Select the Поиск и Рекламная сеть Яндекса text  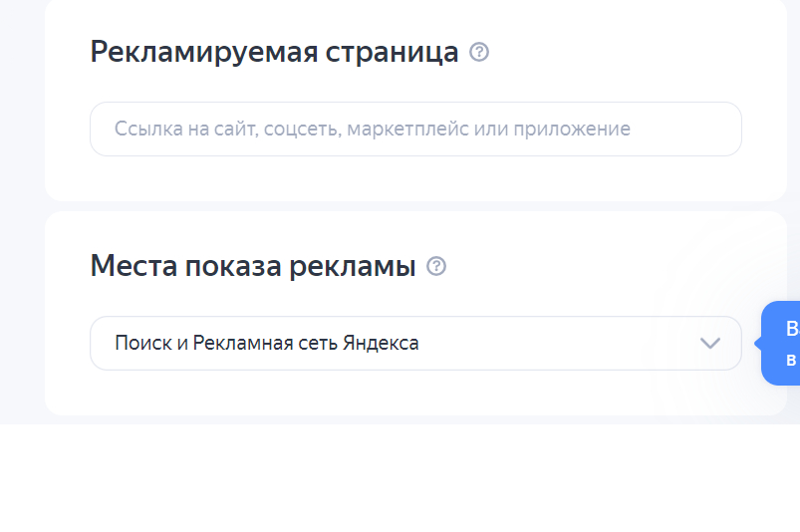point(266,344)
